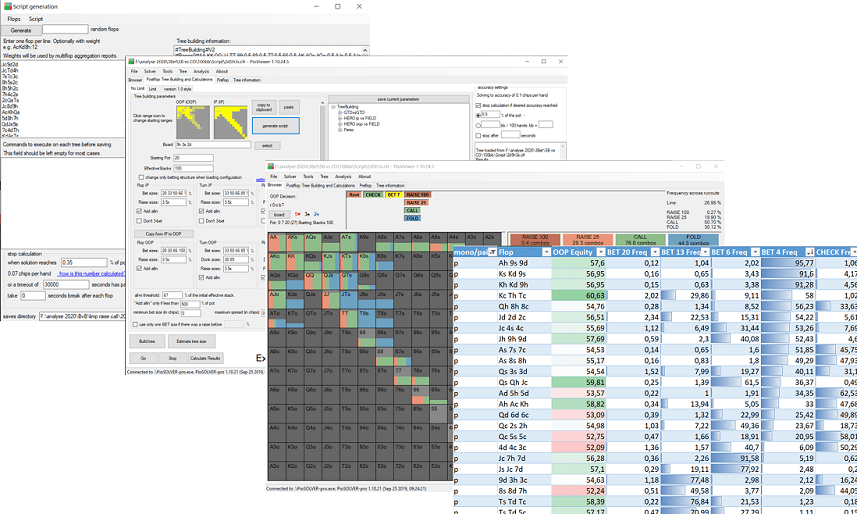Select the AA hand cell in range matrix
Viewport: 857px width, 514px height.
[274, 239]
